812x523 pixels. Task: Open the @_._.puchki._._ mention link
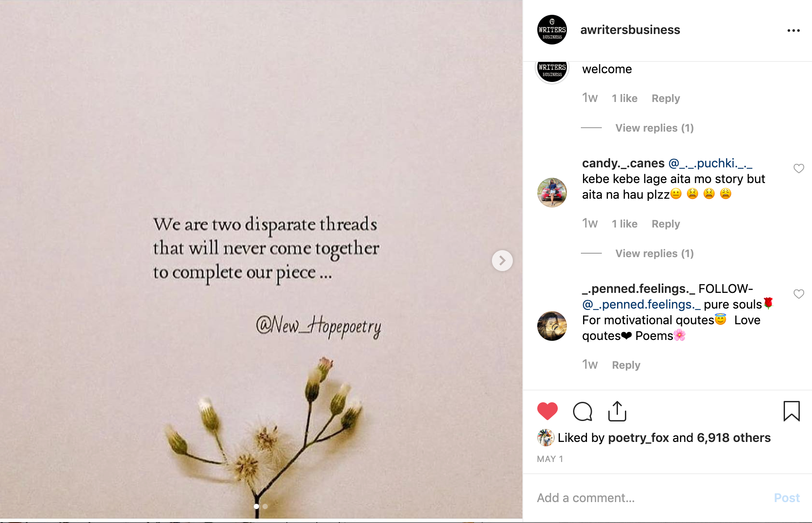click(x=710, y=163)
